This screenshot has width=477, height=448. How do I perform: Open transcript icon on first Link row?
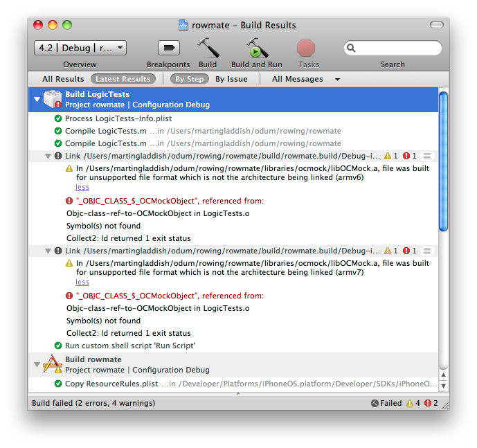click(427, 156)
